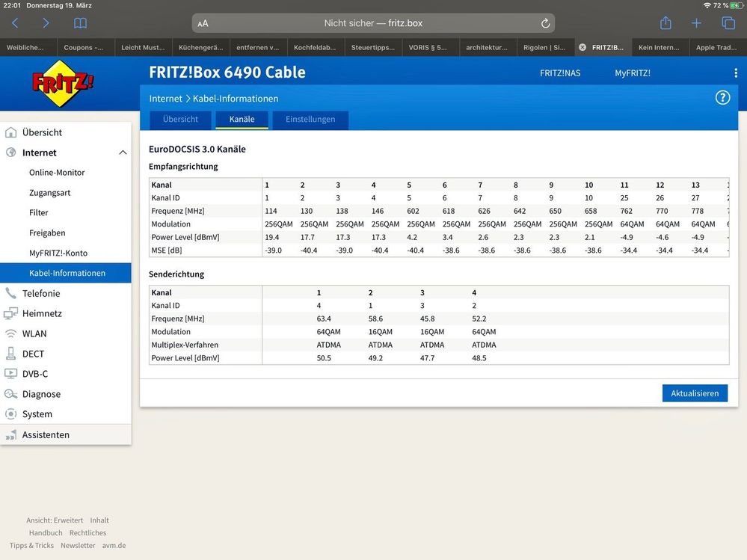747x560 pixels.
Task: Click the WLAN wifi icon in sidebar
Action: (x=10, y=333)
